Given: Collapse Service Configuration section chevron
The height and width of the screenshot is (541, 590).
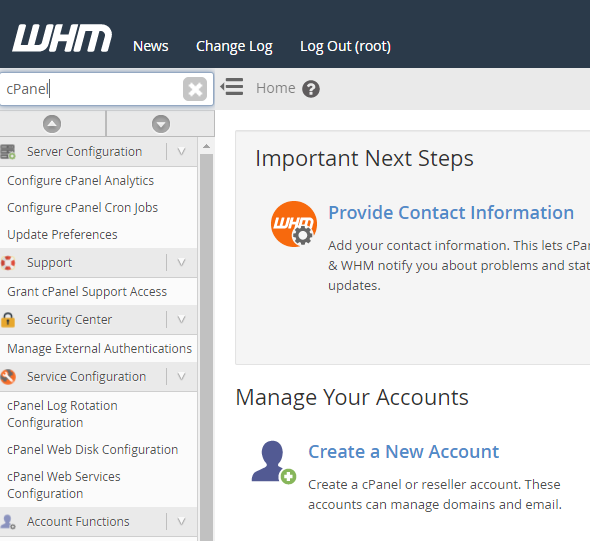Looking at the screenshot, I should [181, 376].
